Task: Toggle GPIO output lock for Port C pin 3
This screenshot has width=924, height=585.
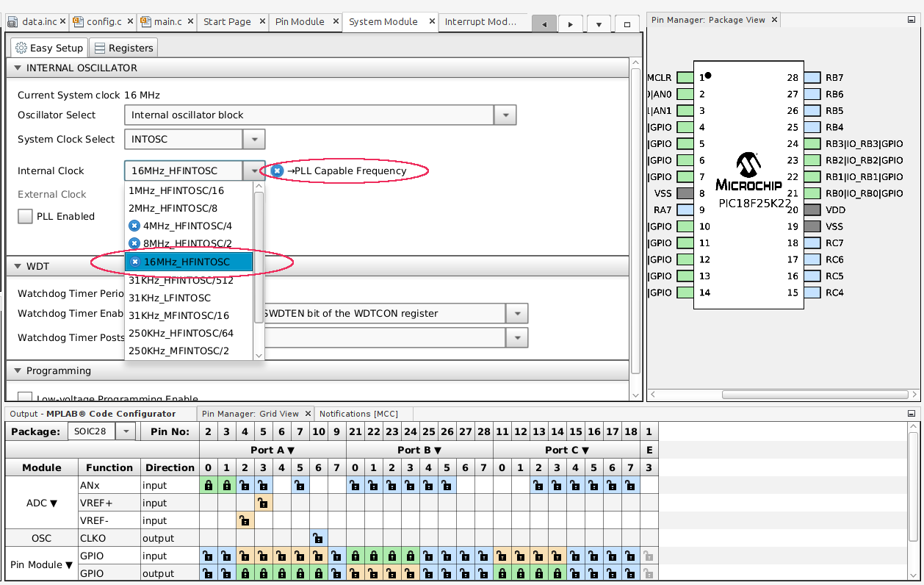Action: (557, 573)
